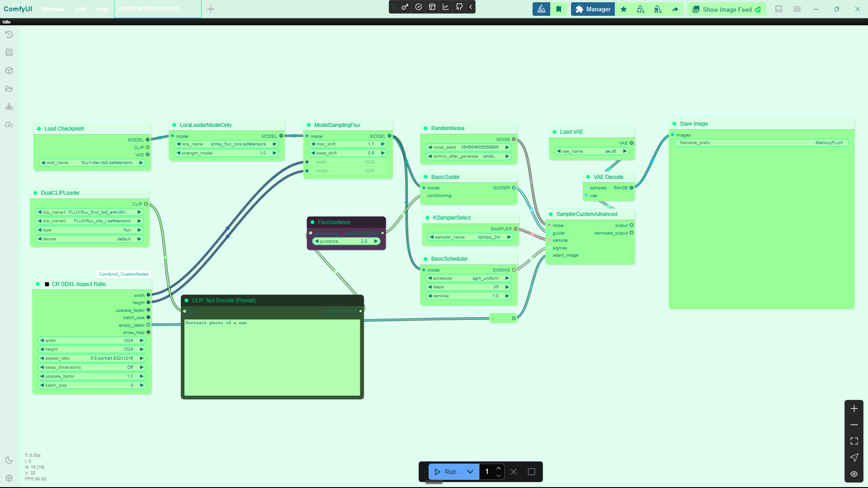Click the chart graph icon in toolbar

[446, 7]
